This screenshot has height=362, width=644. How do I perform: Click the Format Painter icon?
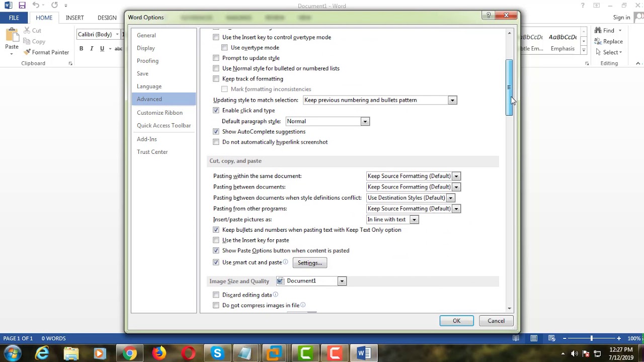[27, 52]
